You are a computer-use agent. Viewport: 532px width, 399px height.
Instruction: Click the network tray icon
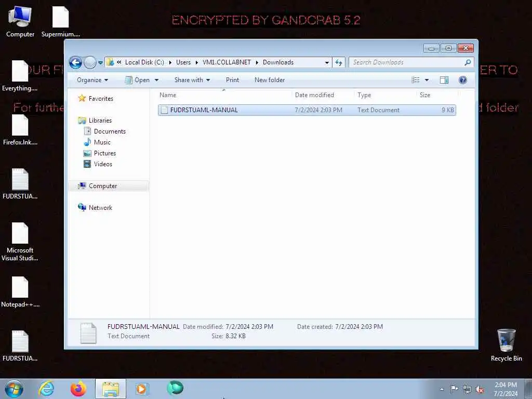click(467, 390)
